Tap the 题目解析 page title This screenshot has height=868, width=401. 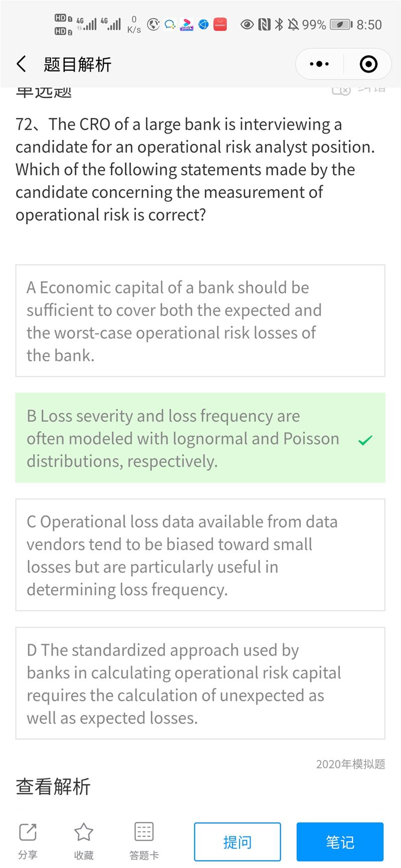tap(78, 64)
